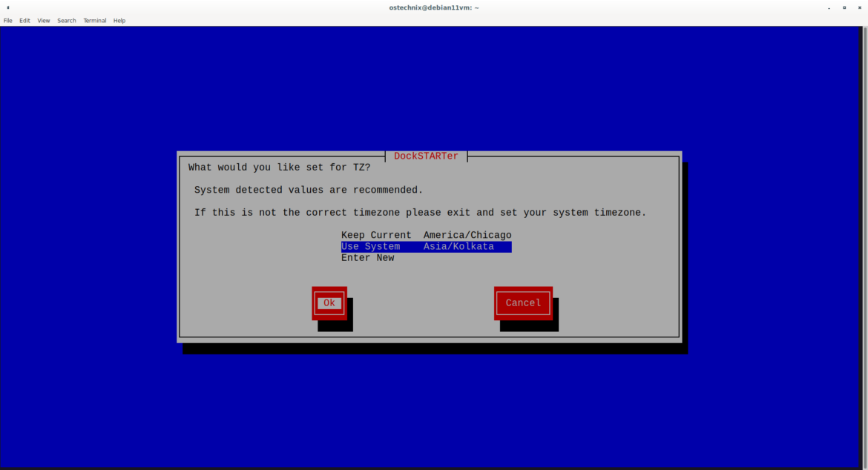Select Keep Current America/Chicago option
The image size is (868, 470).
pyautogui.click(x=427, y=235)
